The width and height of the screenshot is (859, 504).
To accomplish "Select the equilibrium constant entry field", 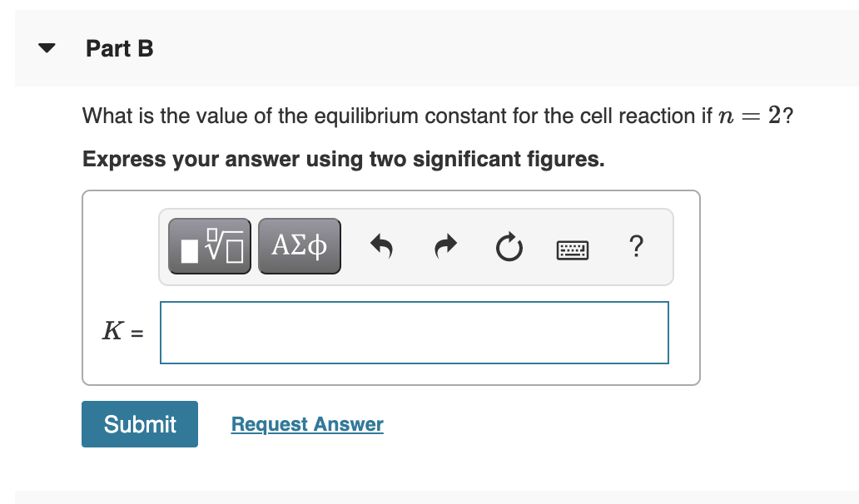I will 415,332.
